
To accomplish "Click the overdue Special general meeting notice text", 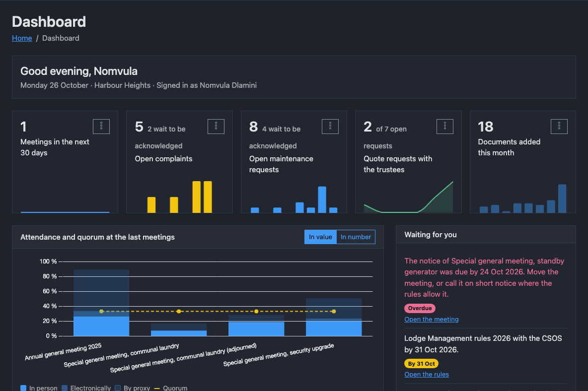I will pyautogui.click(x=484, y=277).
